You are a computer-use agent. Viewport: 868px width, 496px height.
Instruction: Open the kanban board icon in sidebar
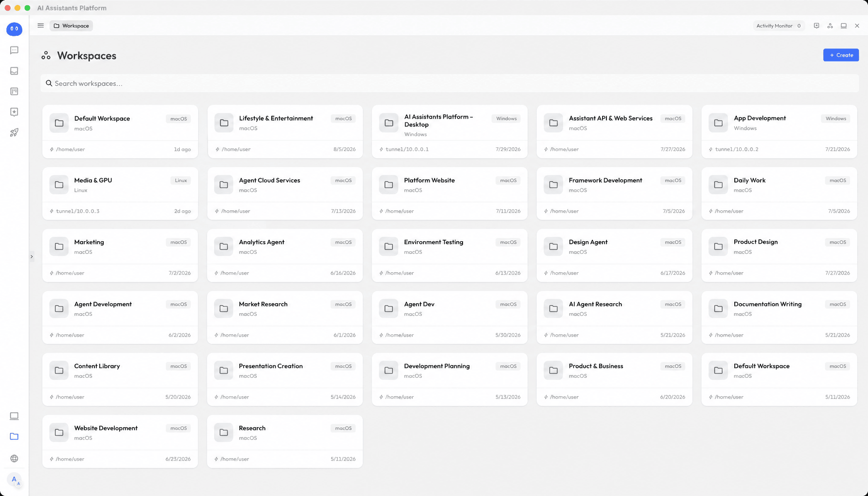pyautogui.click(x=14, y=91)
